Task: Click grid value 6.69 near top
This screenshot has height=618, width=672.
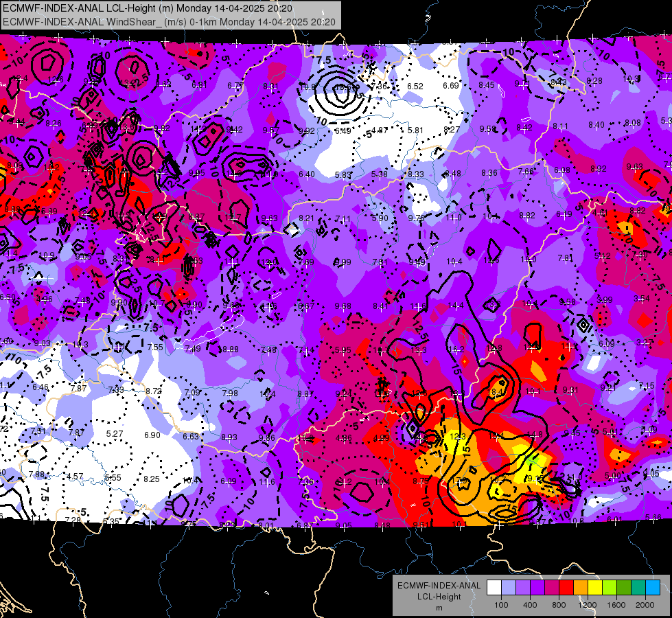Action: [x=451, y=85]
